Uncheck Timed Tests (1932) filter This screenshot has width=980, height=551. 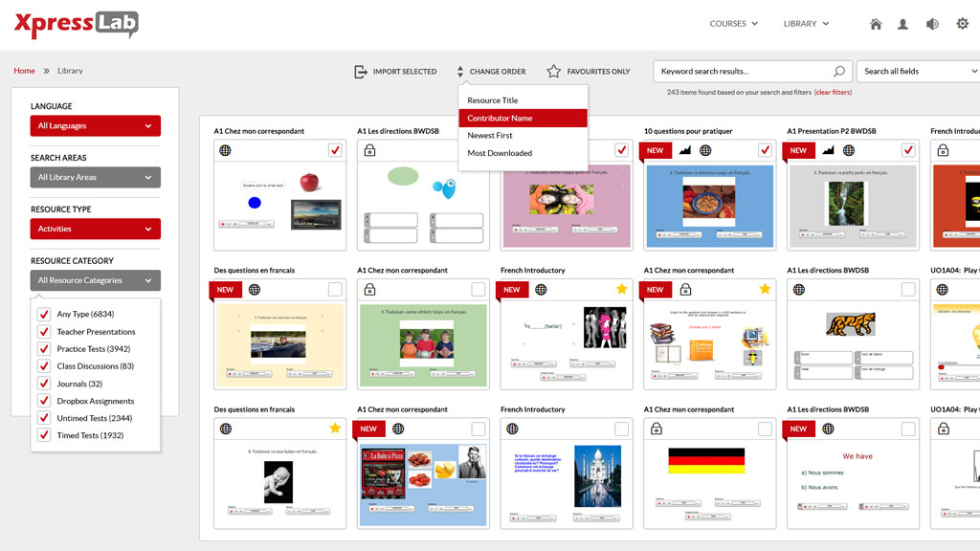pos(44,435)
